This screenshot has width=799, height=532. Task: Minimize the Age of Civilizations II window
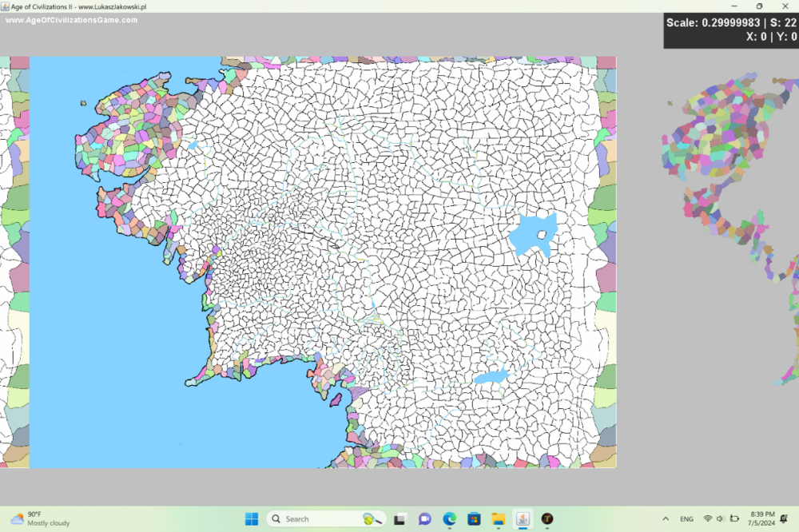click(734, 6)
